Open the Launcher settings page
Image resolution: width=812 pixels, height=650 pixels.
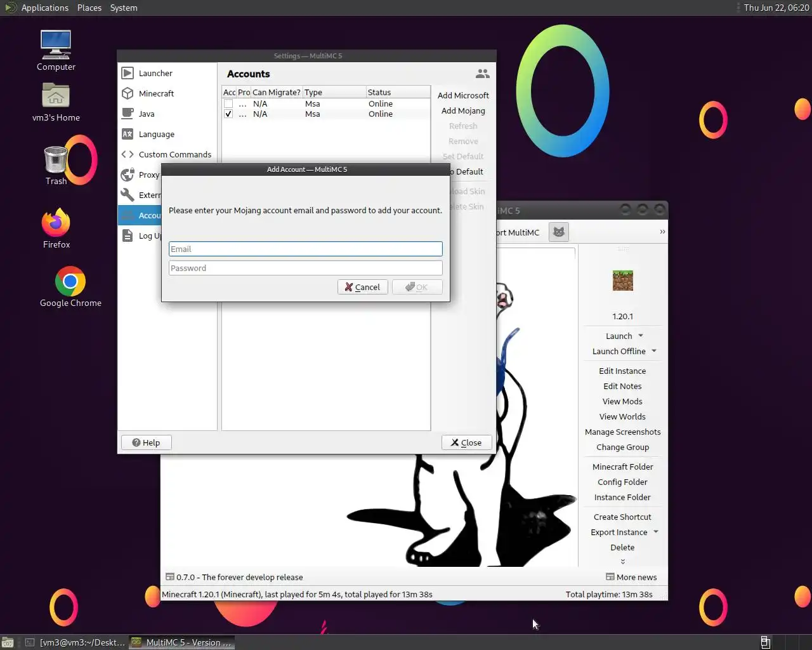pyautogui.click(x=167, y=73)
